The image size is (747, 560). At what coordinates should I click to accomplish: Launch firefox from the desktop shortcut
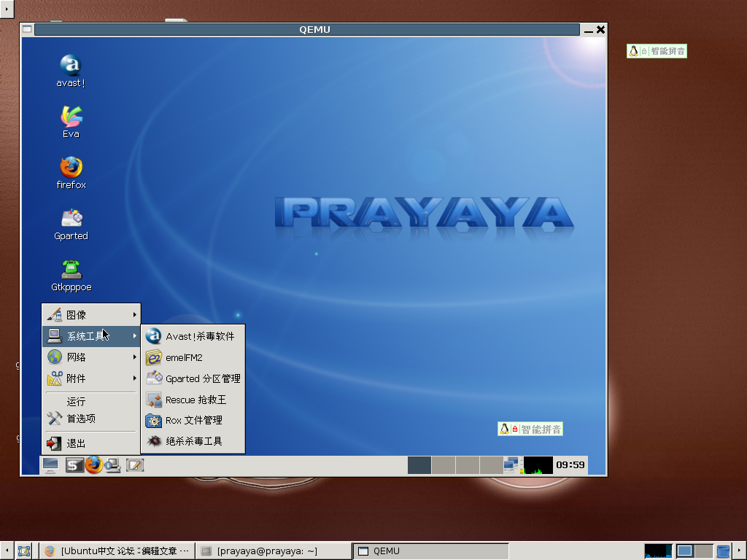click(71, 174)
